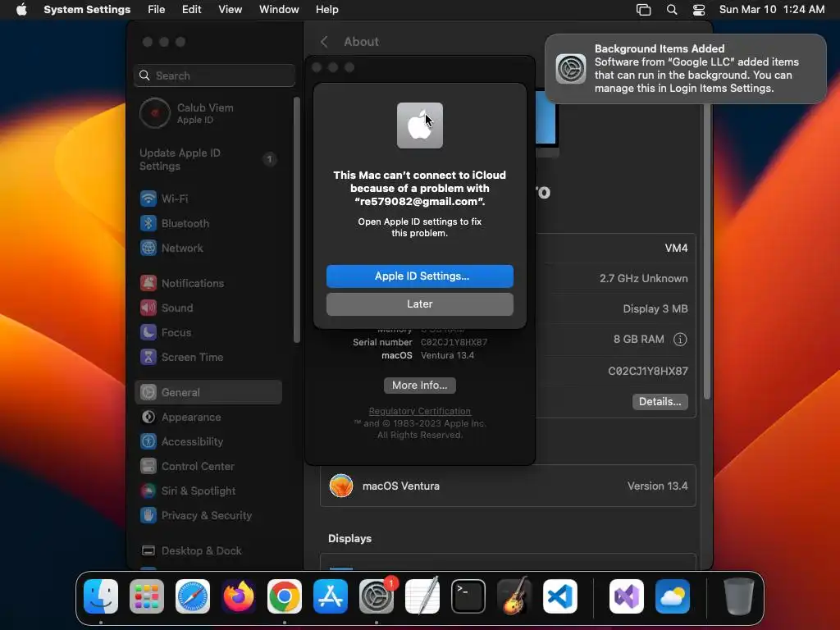Screen dimensions: 840x630
Task: Select Appearance in the sidebar
Action: [208, 418]
